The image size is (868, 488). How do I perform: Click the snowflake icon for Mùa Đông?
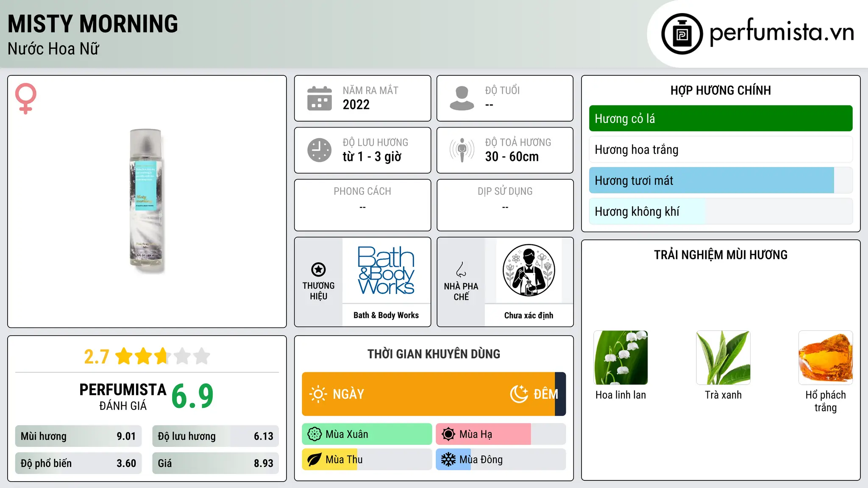(448, 460)
